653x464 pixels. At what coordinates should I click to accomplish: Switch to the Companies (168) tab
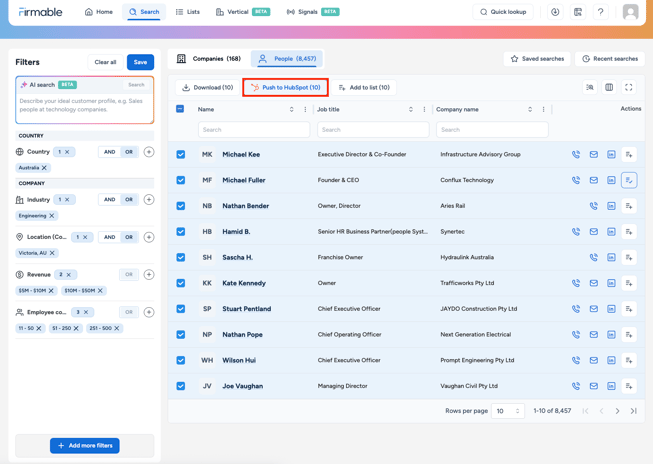[209, 59]
